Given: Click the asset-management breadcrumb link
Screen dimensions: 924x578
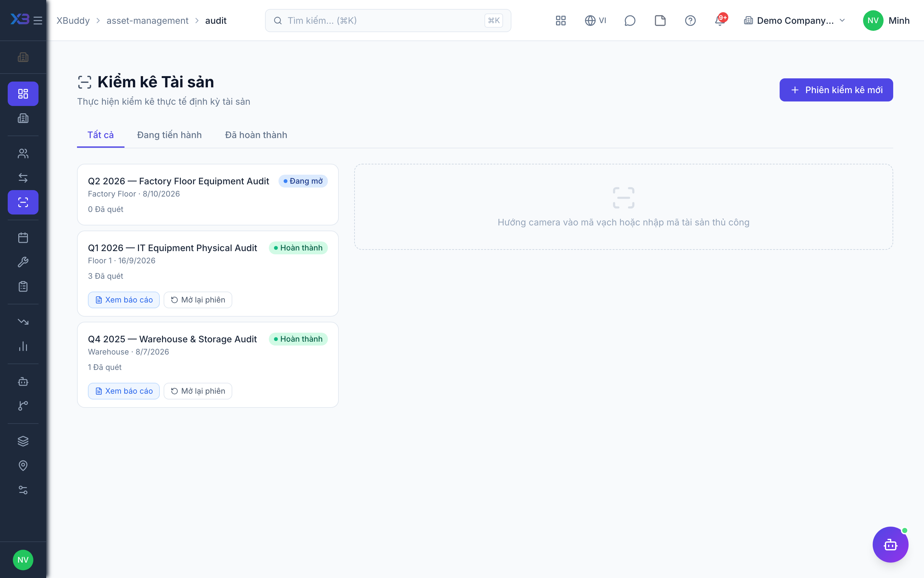Looking at the screenshot, I should tap(147, 21).
